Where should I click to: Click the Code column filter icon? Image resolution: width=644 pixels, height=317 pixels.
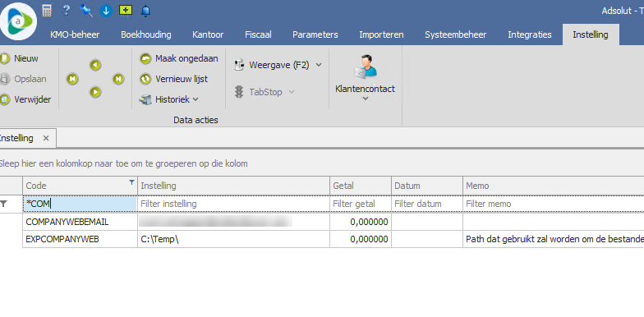tap(131, 182)
